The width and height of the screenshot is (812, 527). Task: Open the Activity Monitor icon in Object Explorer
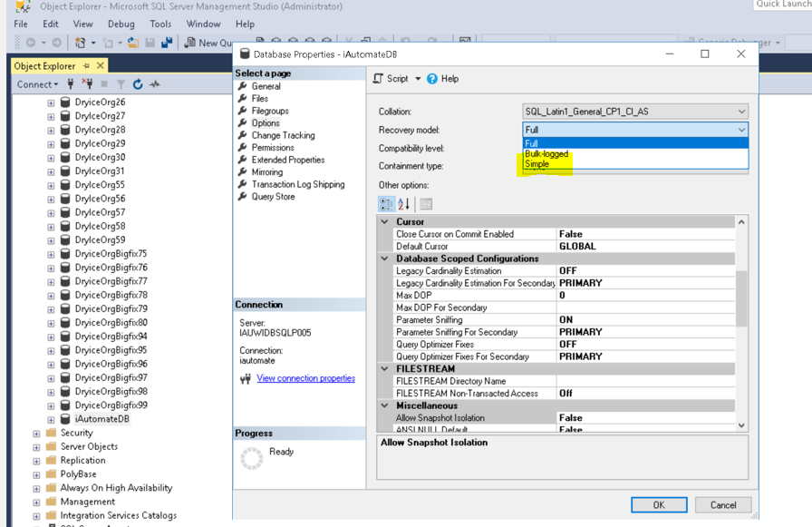pos(155,84)
